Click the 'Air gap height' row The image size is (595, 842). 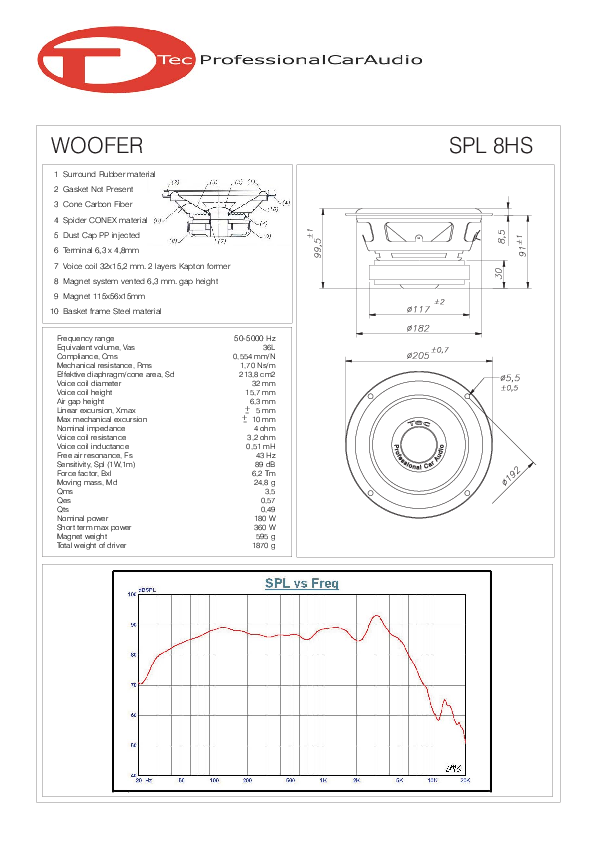point(166,402)
